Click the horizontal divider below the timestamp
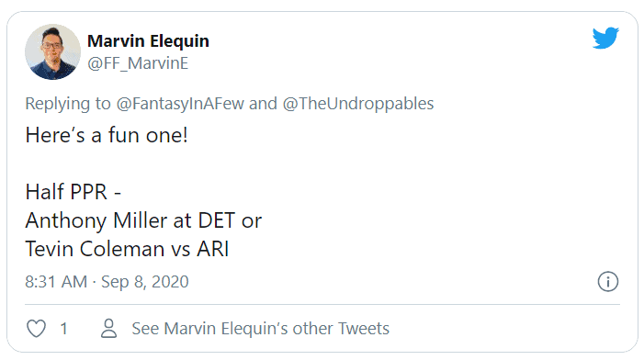The width and height of the screenshot is (644, 360). click(322, 305)
